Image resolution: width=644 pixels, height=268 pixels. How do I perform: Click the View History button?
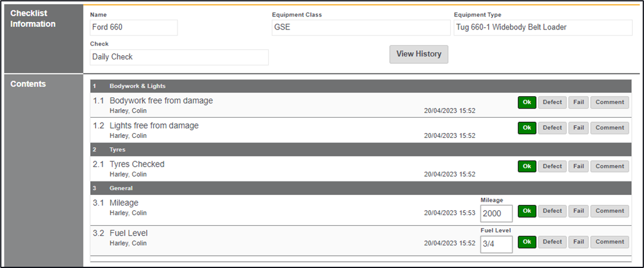[419, 54]
